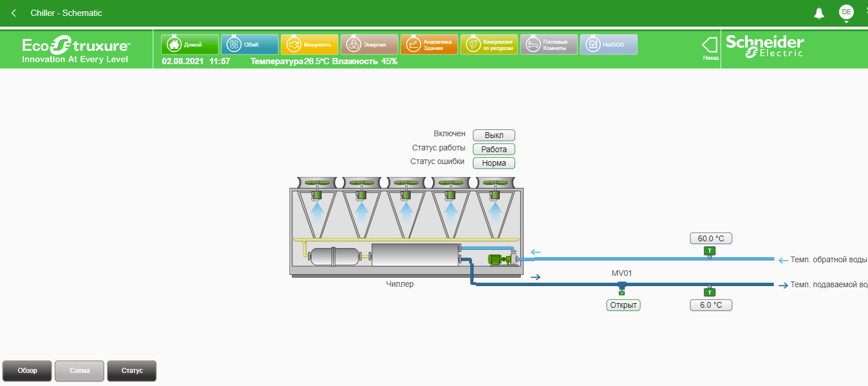Click the light-blue return flow arrow
The image size is (868, 386).
[x=536, y=253]
